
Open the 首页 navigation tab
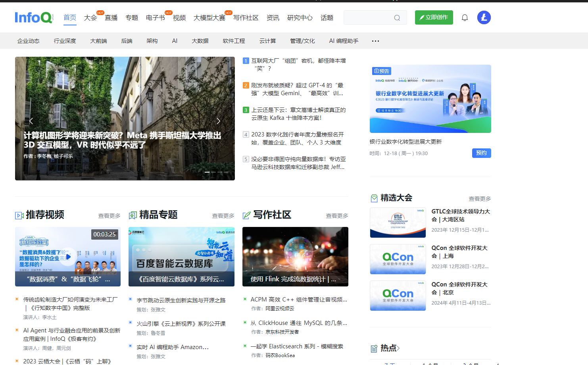click(70, 18)
